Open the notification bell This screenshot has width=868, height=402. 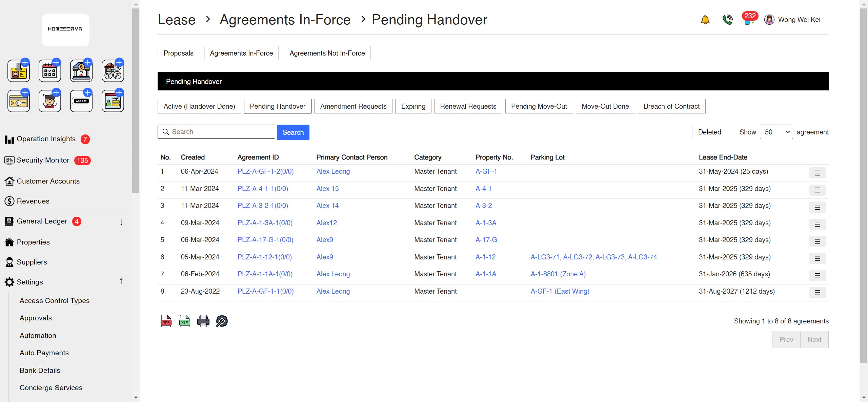(x=705, y=20)
